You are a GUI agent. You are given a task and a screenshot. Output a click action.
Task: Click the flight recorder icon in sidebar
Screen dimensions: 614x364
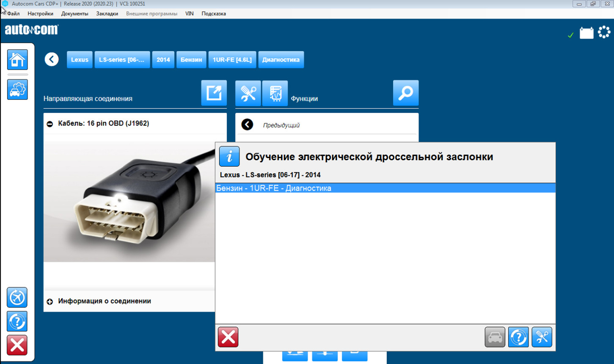(17, 297)
